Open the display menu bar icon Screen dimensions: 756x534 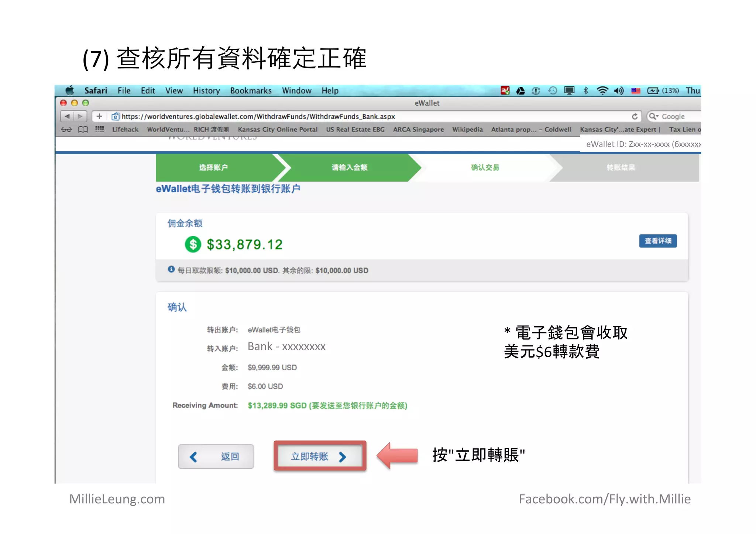click(x=569, y=90)
